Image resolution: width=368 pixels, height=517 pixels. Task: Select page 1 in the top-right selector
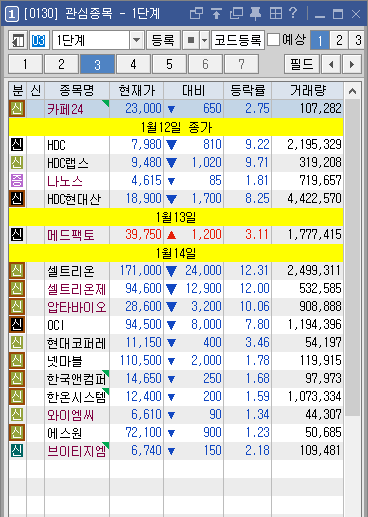(320, 40)
